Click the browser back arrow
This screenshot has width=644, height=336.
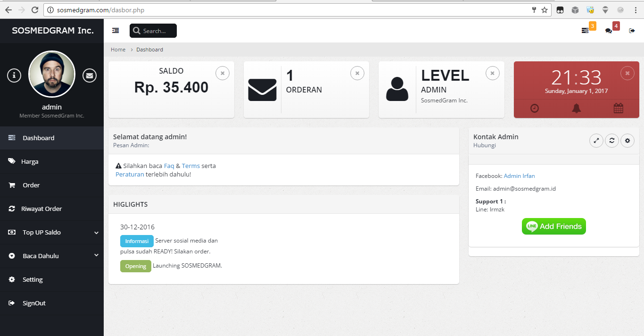pos(9,10)
